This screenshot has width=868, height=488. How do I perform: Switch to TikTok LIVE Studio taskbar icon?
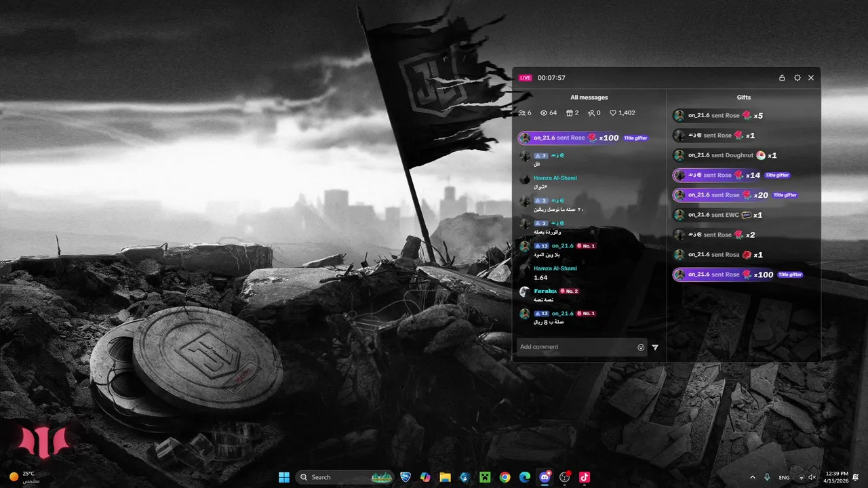point(585,477)
